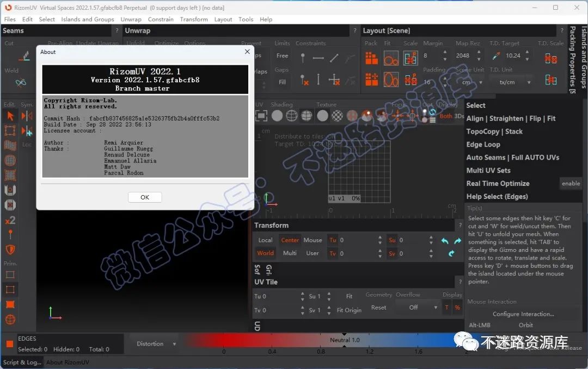Select the filled orange square primitive mode
The width and height of the screenshot is (588, 369).
(x=10, y=305)
